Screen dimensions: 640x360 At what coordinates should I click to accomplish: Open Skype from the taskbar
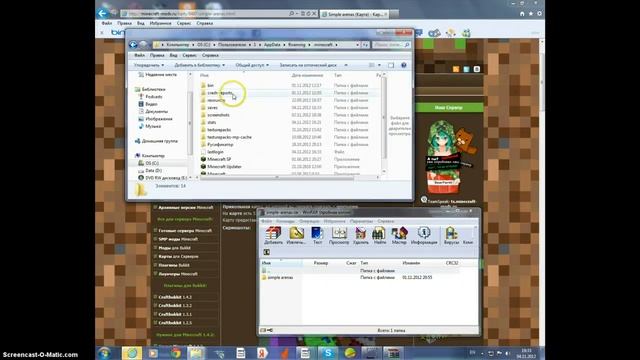tap(327, 353)
